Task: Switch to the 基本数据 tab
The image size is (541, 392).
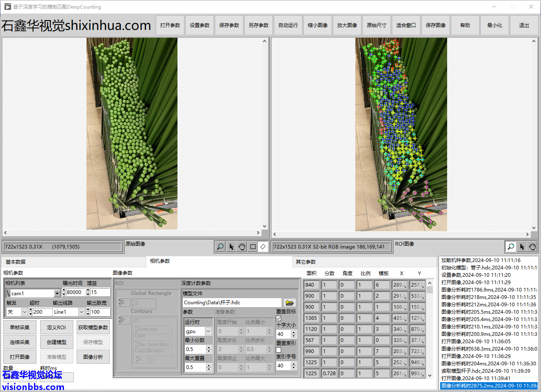Action: (16, 262)
